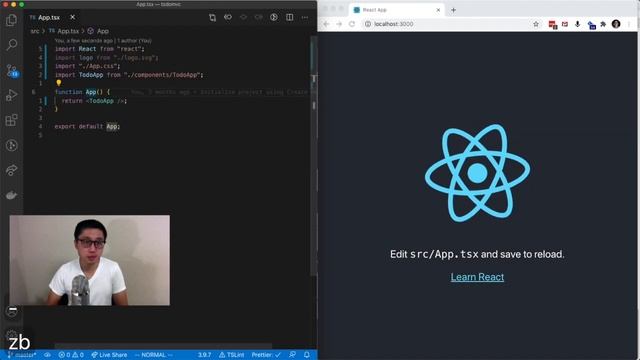This screenshot has width=640, height=360.
Task: Open notifications bell in status bar
Action: tap(307, 355)
